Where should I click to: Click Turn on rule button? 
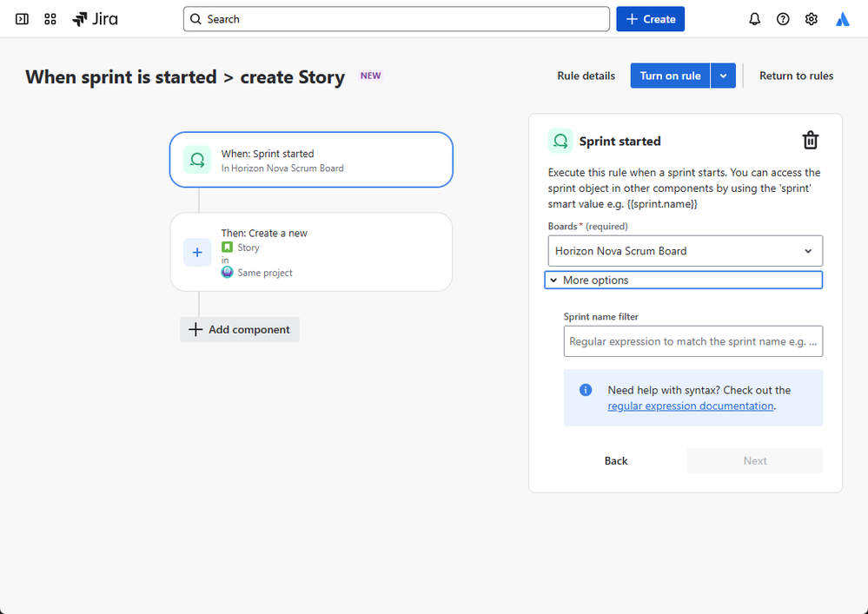click(x=670, y=76)
